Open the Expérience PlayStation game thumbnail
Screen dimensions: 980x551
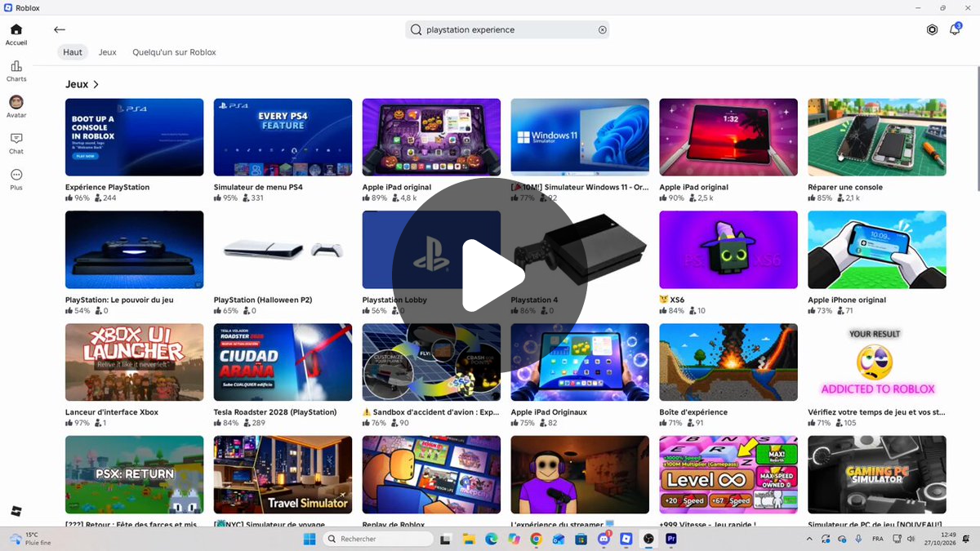(x=135, y=137)
